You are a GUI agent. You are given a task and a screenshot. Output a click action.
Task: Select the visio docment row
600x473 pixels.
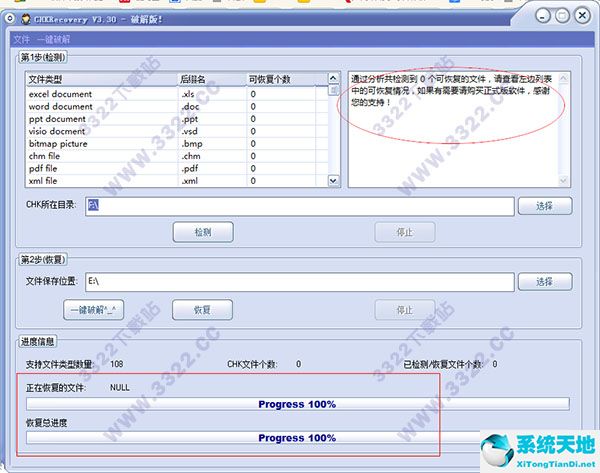pyautogui.click(x=177, y=131)
